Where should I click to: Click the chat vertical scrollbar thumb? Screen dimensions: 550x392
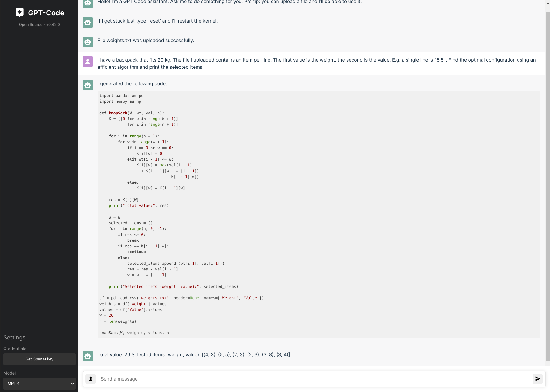[x=548, y=186]
